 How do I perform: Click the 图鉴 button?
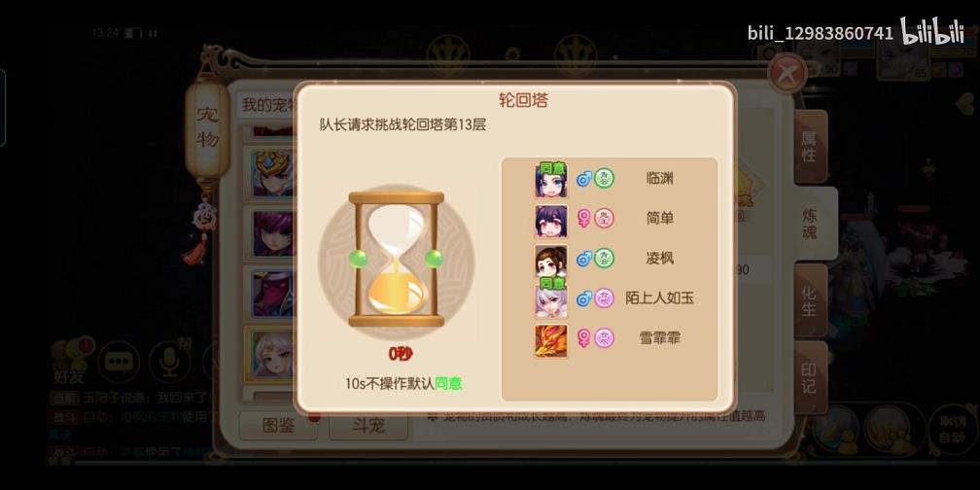[x=278, y=426]
